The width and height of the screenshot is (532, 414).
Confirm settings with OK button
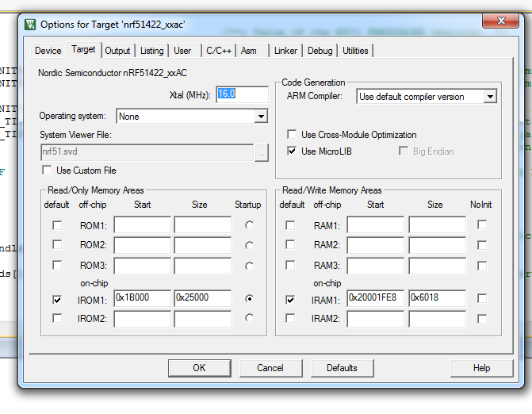click(200, 368)
